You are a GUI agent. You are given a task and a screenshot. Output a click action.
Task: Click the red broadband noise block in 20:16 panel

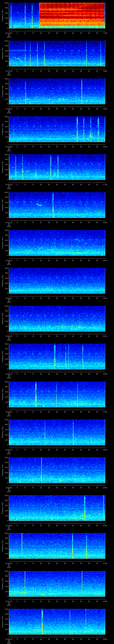[72, 14]
